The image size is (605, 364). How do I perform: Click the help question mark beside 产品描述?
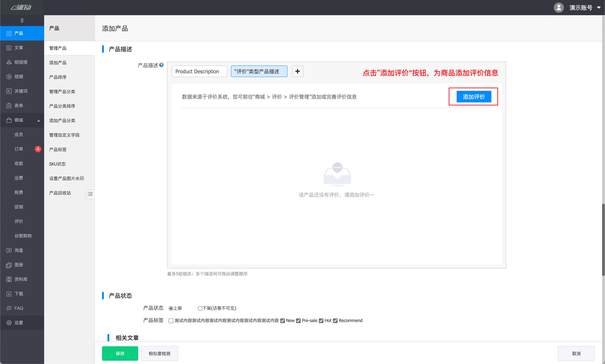click(x=161, y=65)
